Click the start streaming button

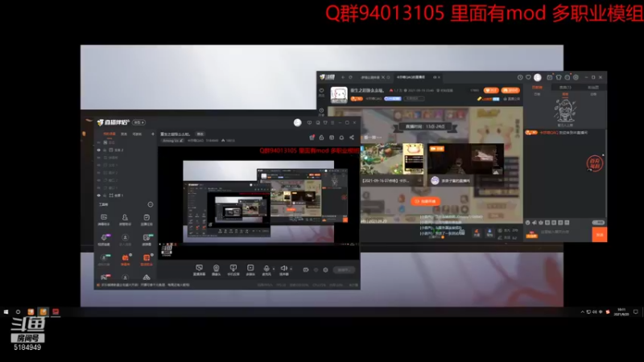345,270
